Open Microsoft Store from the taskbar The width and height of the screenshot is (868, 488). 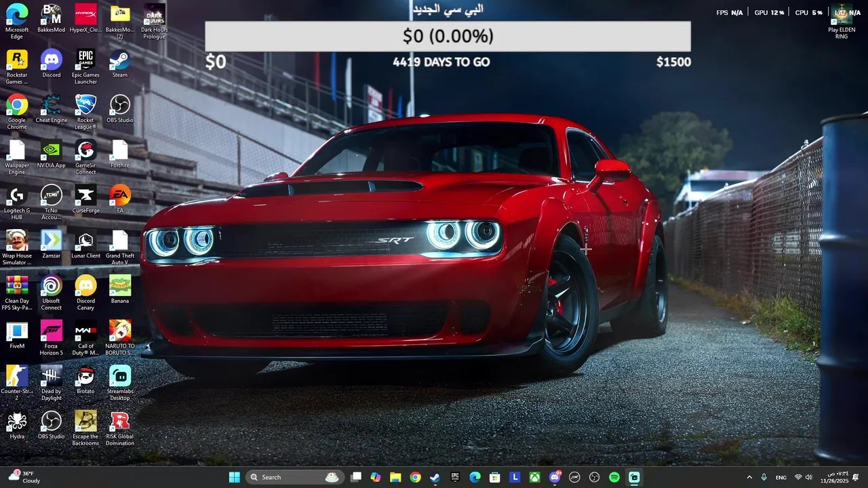tap(495, 477)
